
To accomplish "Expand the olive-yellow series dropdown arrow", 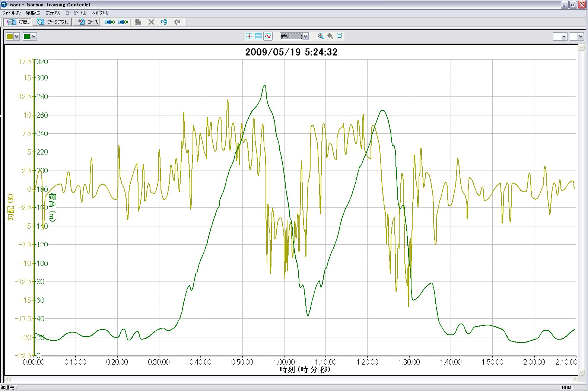I will tap(17, 36).
